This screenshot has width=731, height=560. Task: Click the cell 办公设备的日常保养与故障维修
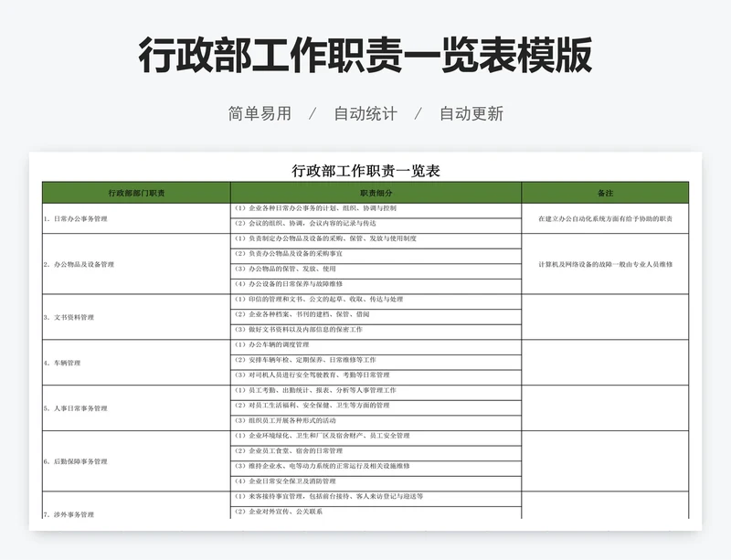point(376,286)
